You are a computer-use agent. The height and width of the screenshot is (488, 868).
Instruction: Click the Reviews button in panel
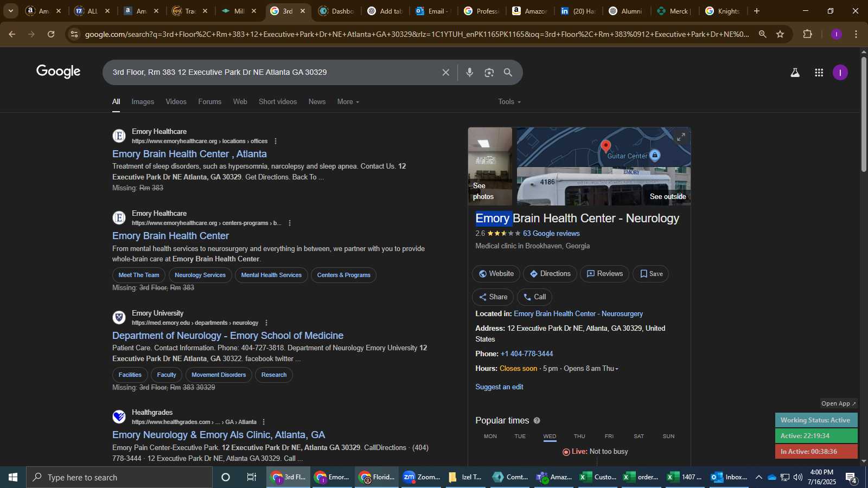pos(604,274)
